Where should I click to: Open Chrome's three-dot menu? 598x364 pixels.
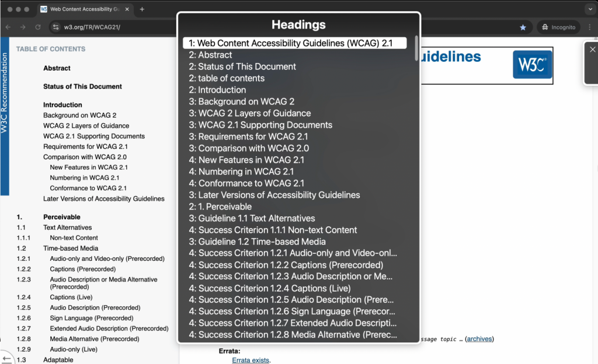click(590, 27)
